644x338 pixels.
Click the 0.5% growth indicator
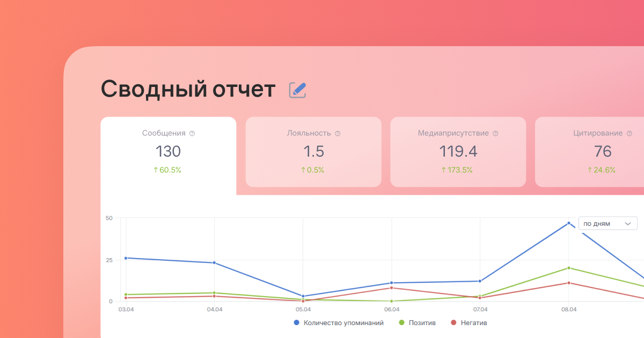(x=312, y=170)
